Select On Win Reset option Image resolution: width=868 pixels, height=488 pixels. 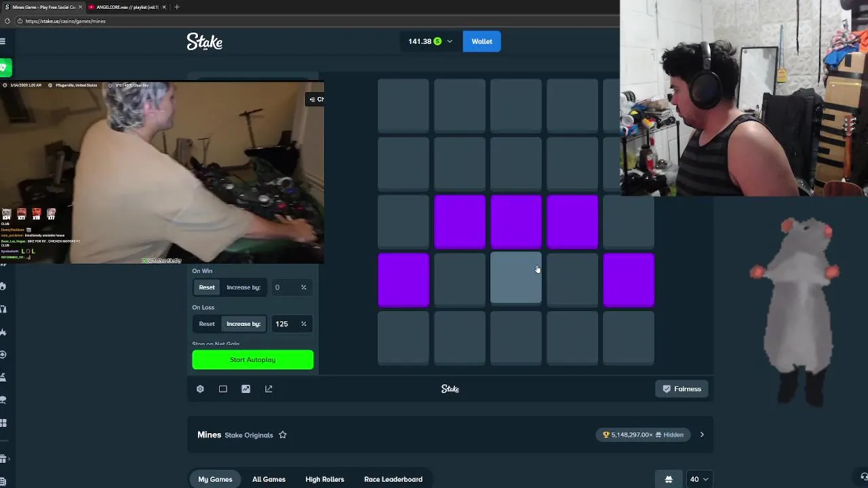click(x=207, y=287)
